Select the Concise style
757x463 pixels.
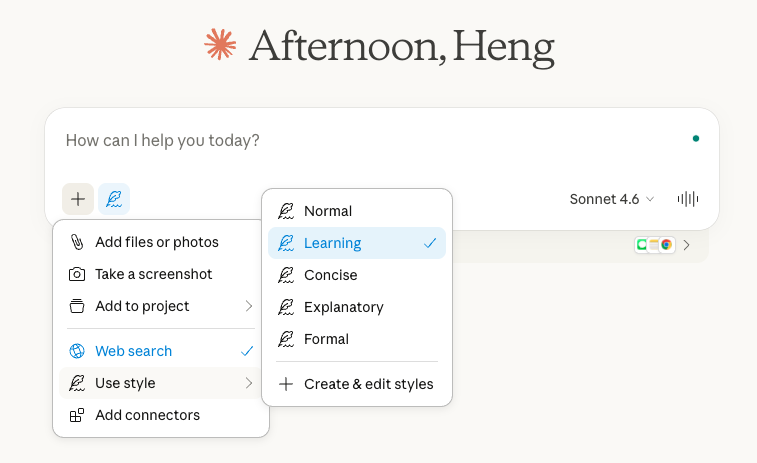(x=330, y=275)
